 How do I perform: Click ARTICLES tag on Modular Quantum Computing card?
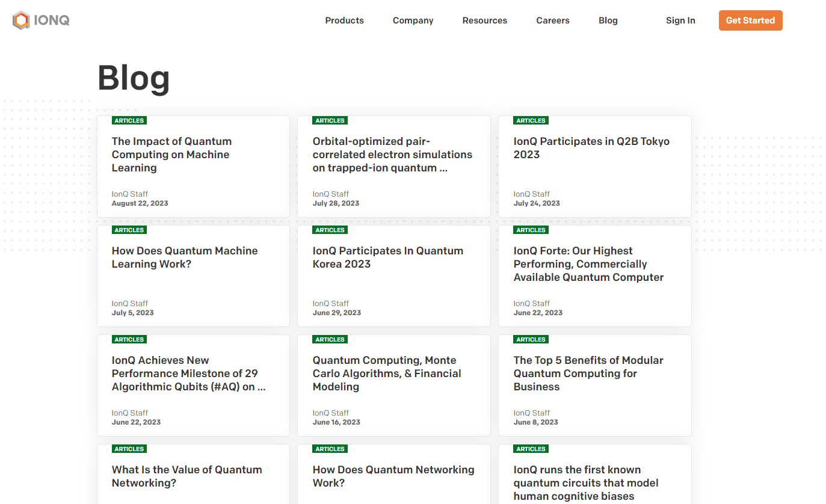531,339
